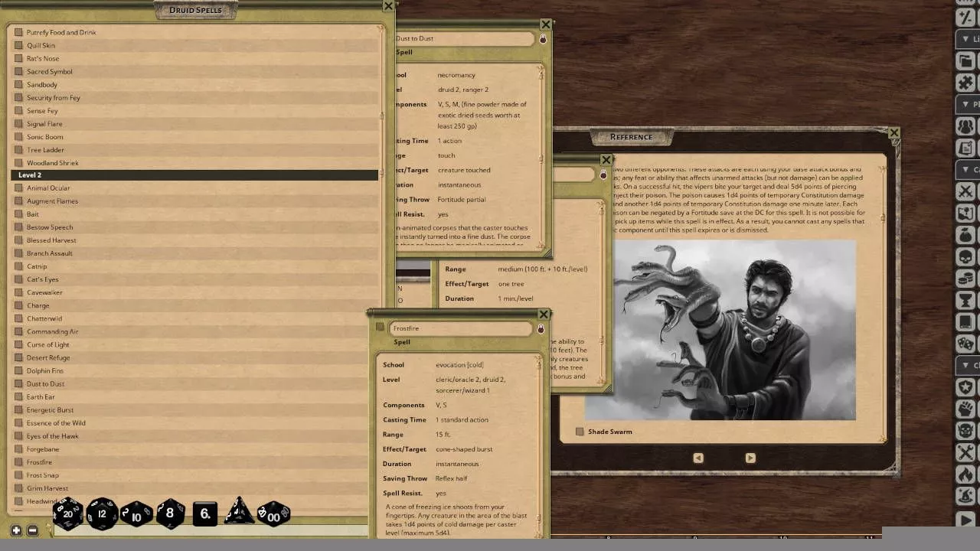The image size is (980, 551).
Task: Open the Essence of the Wild entry
Action: [x=56, y=423]
